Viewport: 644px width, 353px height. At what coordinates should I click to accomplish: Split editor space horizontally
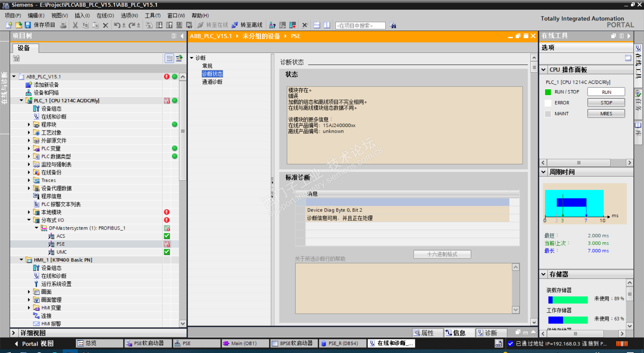(x=317, y=25)
